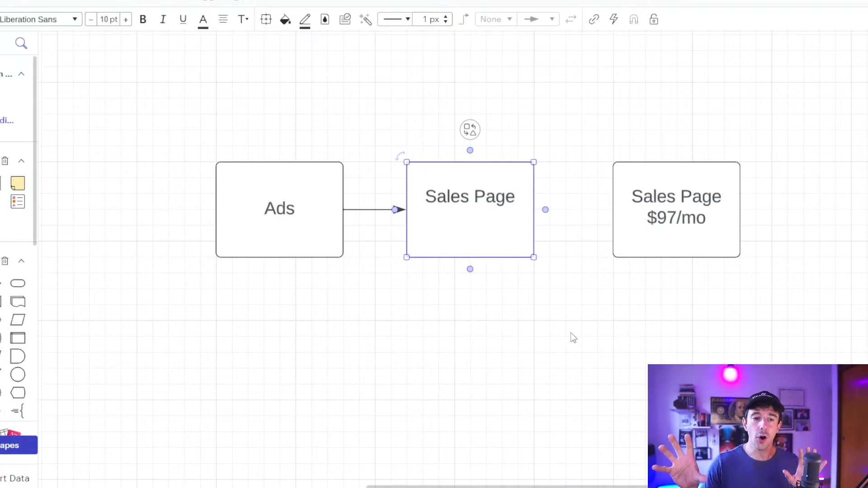The image size is (868, 488).
Task: Click the Sales Page text in selected box
Action: point(470,197)
